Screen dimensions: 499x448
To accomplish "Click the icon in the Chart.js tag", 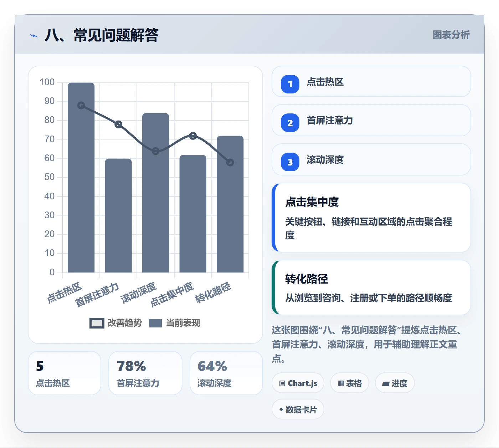I will coord(282,383).
